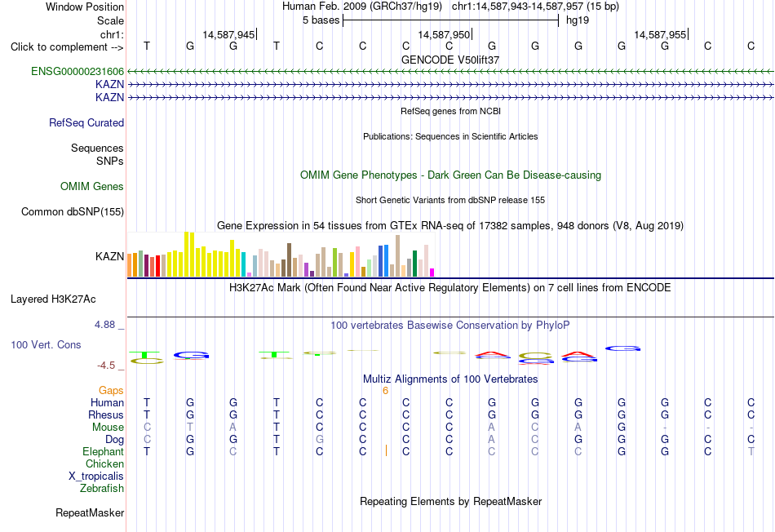This screenshot has width=775, height=532.
Task: Click the RepeatMasker track label
Action: 90,512
